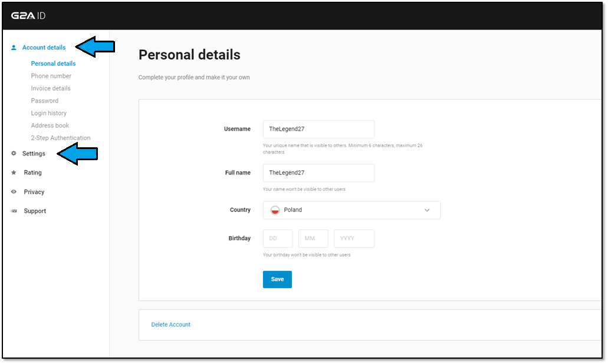Click the Support ticket icon
This screenshot has height=364, width=608.
point(14,211)
